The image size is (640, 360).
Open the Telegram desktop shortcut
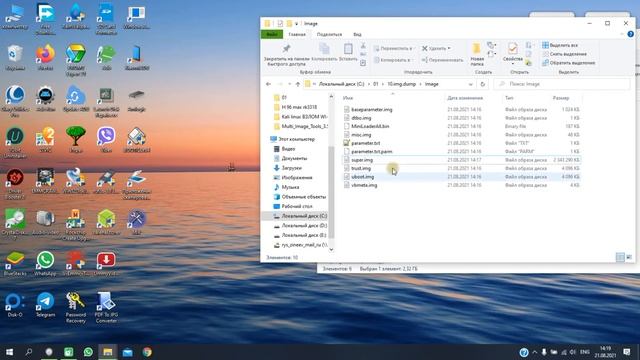(x=45, y=304)
